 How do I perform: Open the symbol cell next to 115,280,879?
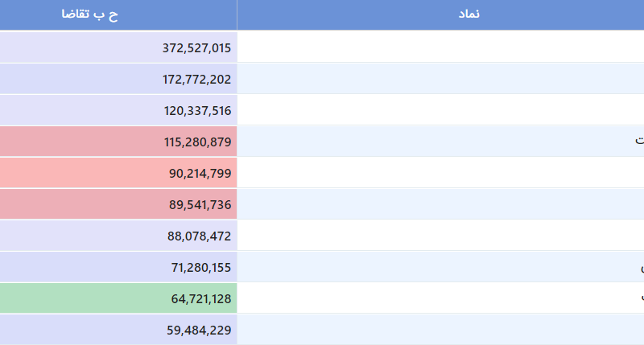tap(440, 142)
